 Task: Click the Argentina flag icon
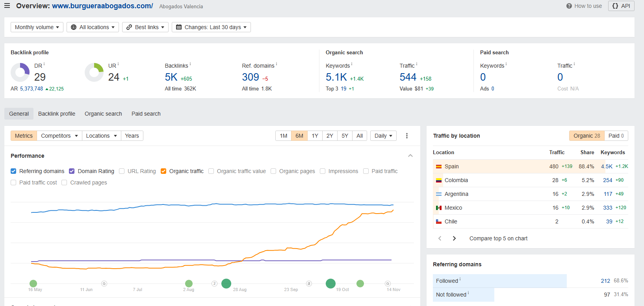coord(439,194)
